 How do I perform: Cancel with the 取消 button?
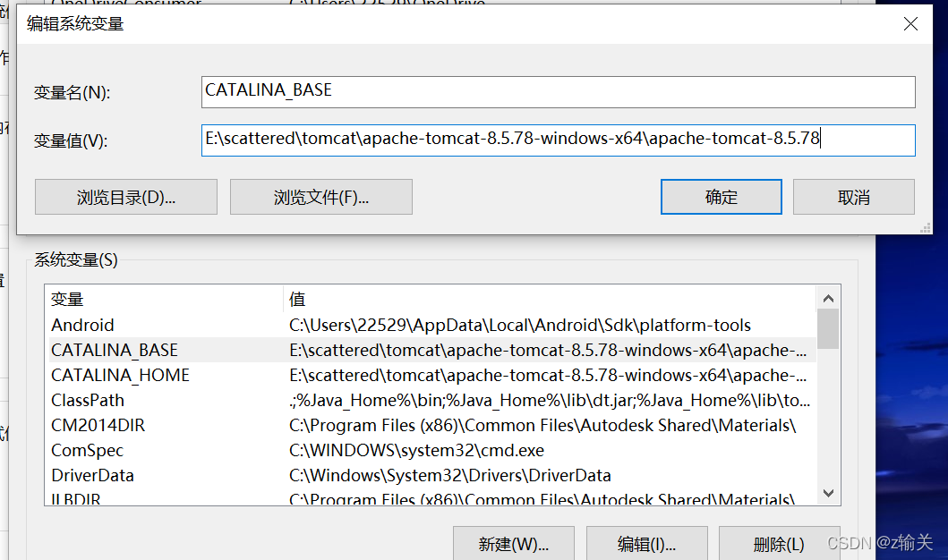pos(854,197)
